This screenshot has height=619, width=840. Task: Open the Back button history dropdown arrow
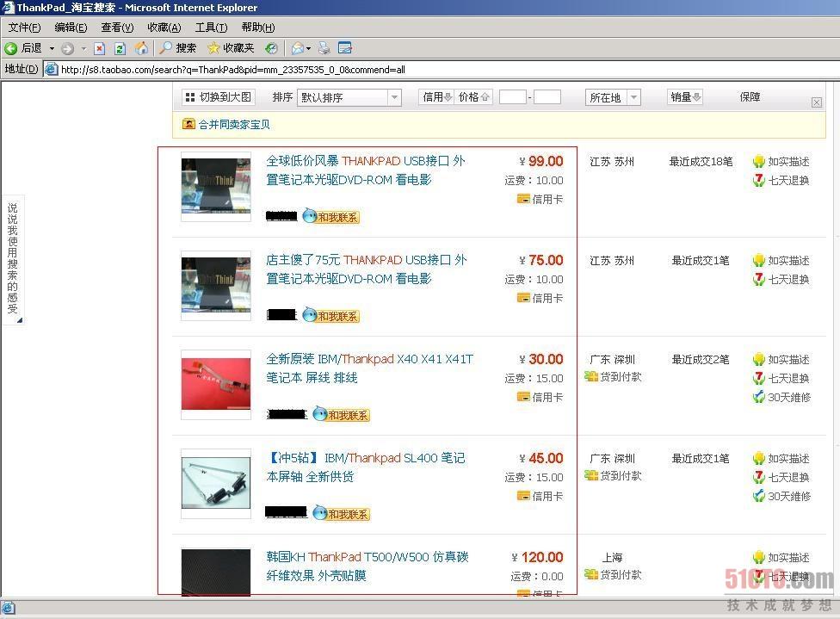(x=52, y=49)
